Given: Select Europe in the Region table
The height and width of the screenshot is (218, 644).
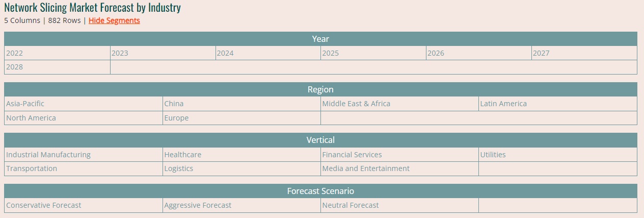Looking at the screenshot, I should pyautogui.click(x=176, y=118).
